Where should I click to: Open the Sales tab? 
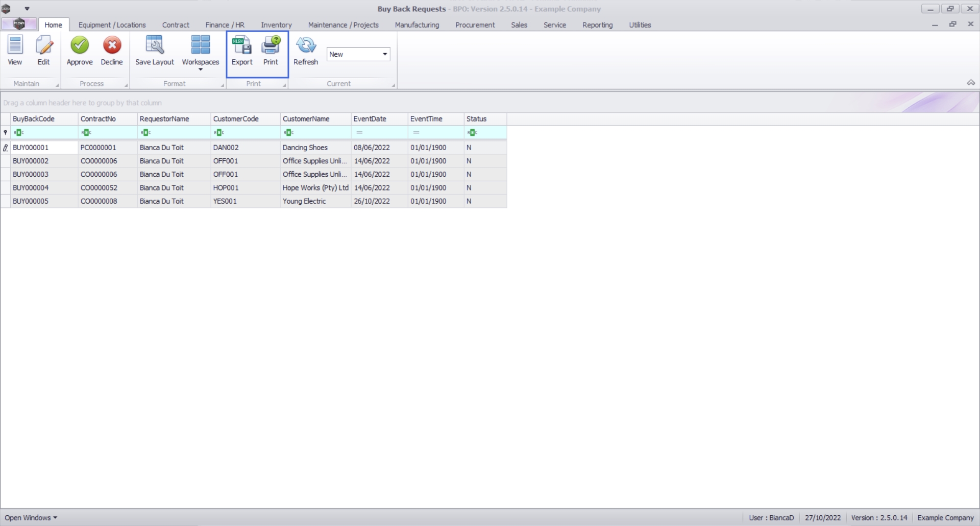pyautogui.click(x=519, y=25)
